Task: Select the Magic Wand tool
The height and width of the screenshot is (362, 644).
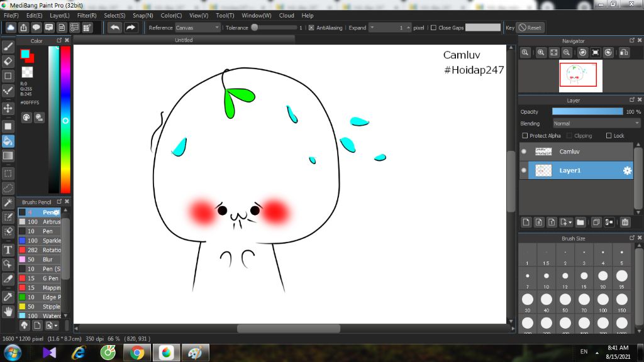Action: coord(8,202)
